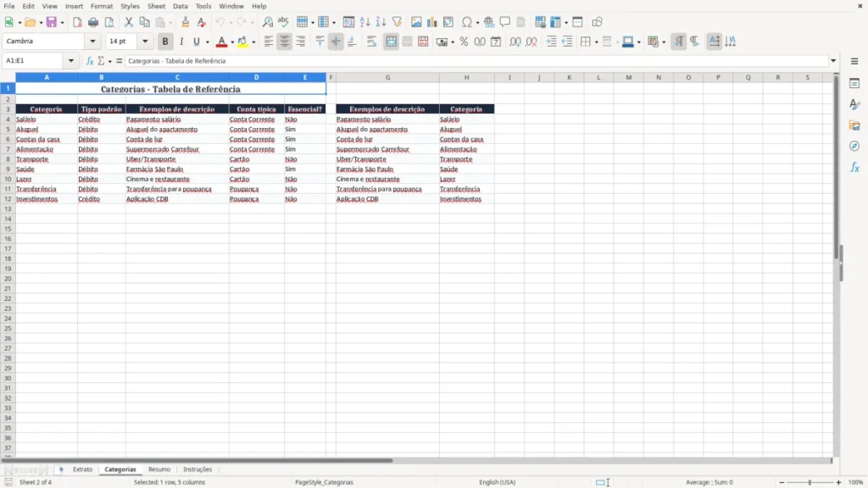
Task: Align text right
Action: point(301,42)
